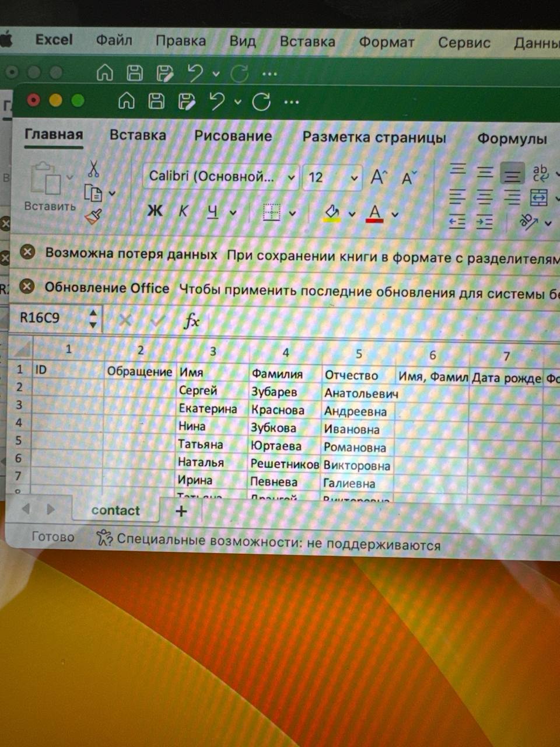560x747 pixels.
Task: Switch to Вставка ribbon tab
Action: pyautogui.click(x=138, y=135)
